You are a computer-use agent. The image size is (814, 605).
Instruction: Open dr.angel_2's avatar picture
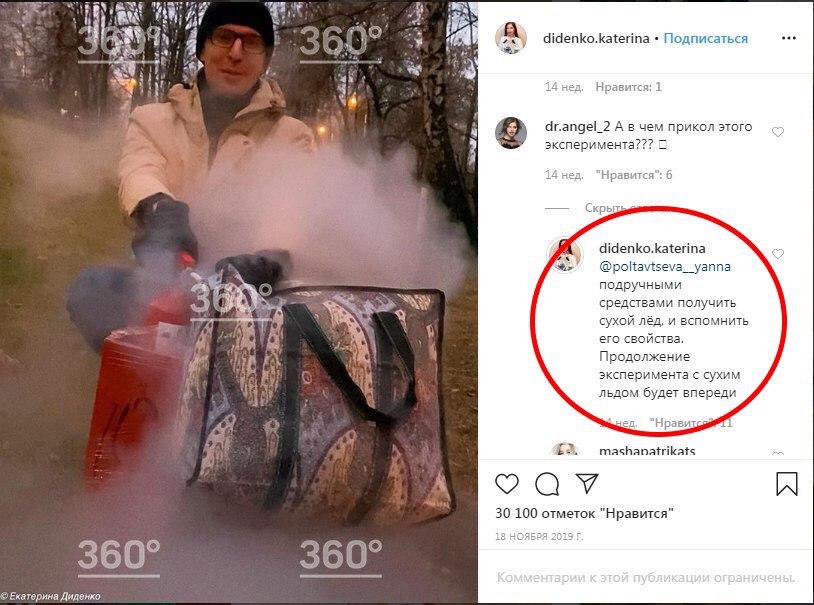point(511,133)
